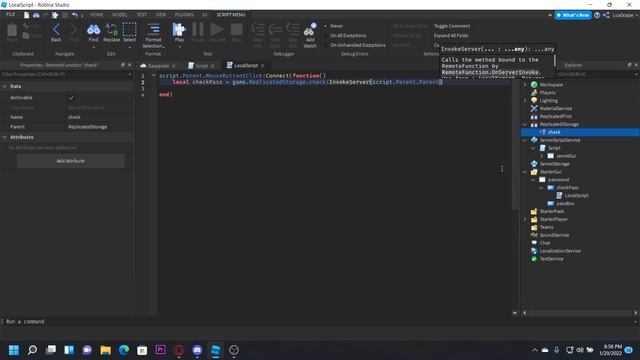Switch to the VIEW ribbon tab
This screenshot has height=360, width=640.
(x=161, y=15)
